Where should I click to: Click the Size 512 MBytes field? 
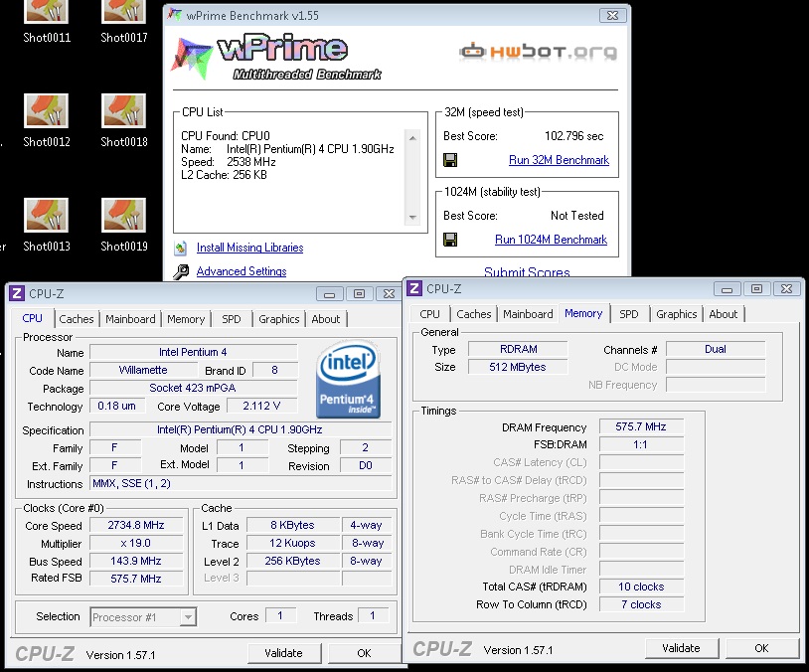pos(518,367)
